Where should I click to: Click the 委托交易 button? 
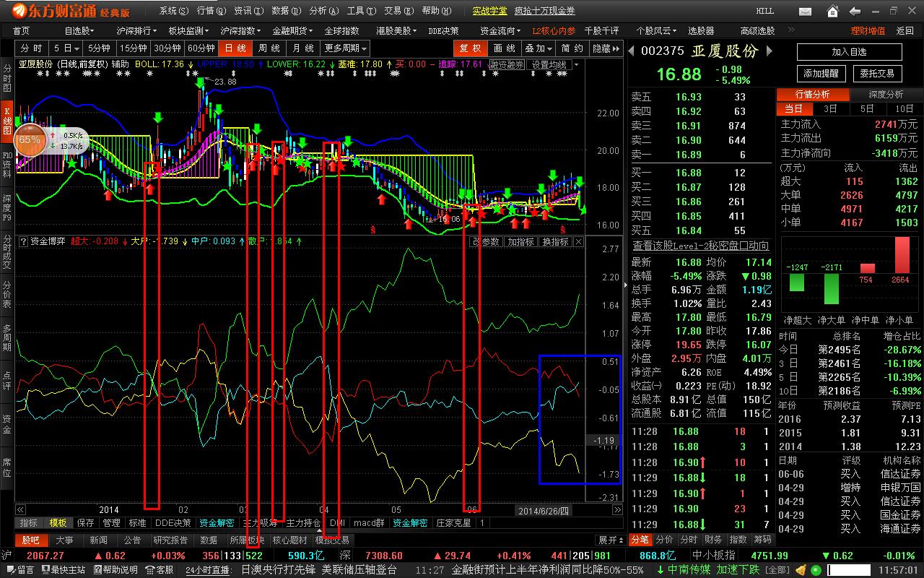[x=877, y=73]
